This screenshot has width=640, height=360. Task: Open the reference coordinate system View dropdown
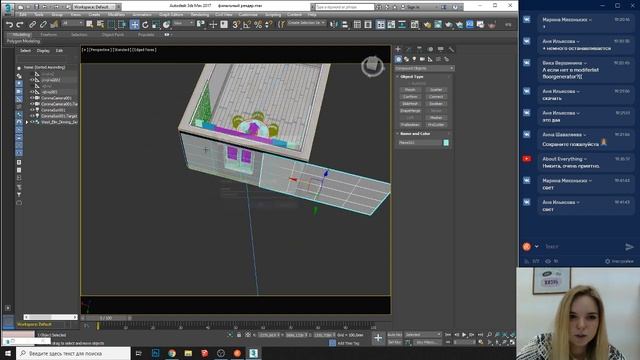[183, 24]
